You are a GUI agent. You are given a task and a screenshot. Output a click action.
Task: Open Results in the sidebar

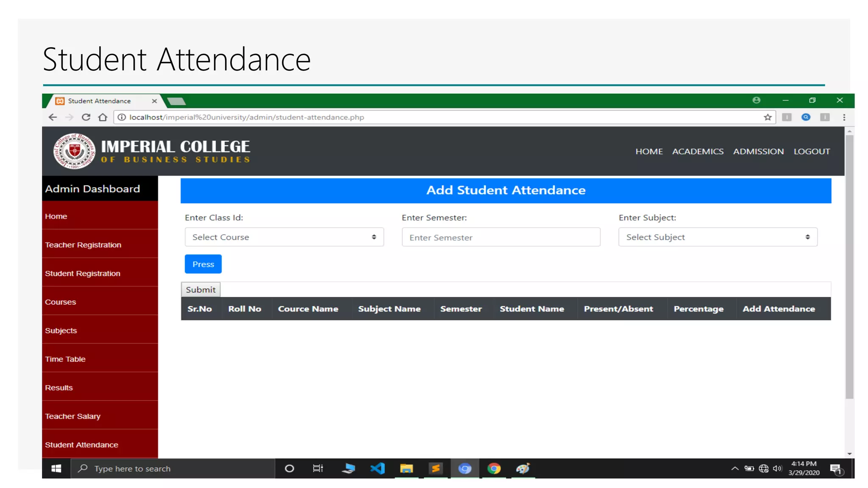click(x=100, y=388)
